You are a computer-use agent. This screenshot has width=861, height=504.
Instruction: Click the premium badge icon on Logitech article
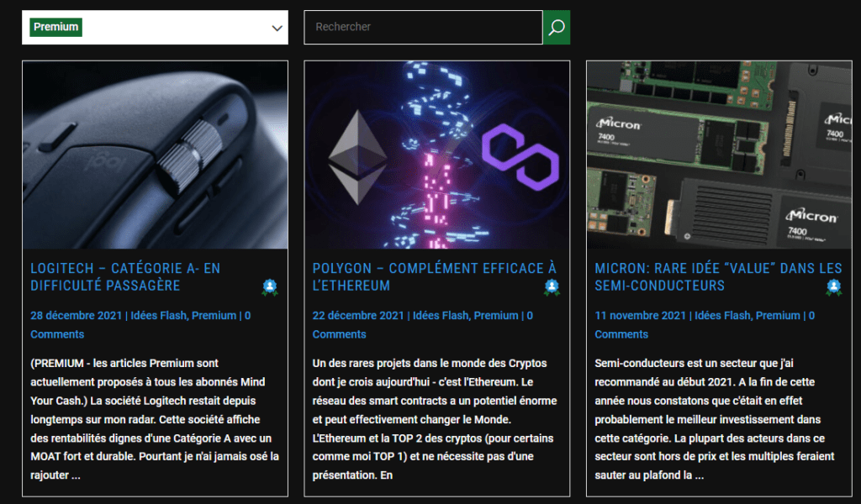[x=270, y=286]
